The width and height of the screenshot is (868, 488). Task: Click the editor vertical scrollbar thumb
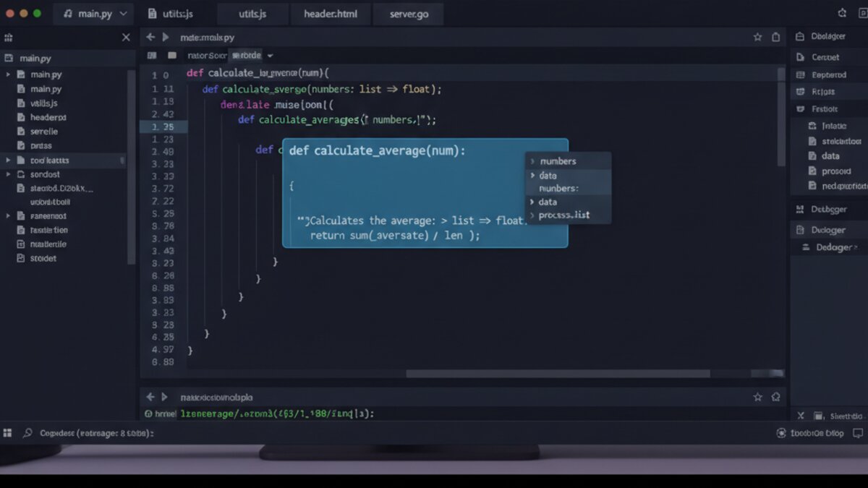[781, 116]
